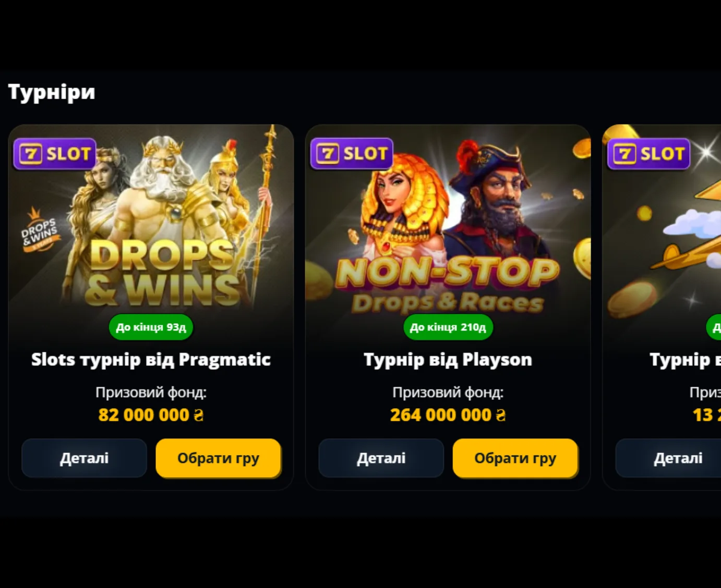Click the 264 000 000 ₴ prize amount
721x588 pixels.
pyautogui.click(x=448, y=415)
